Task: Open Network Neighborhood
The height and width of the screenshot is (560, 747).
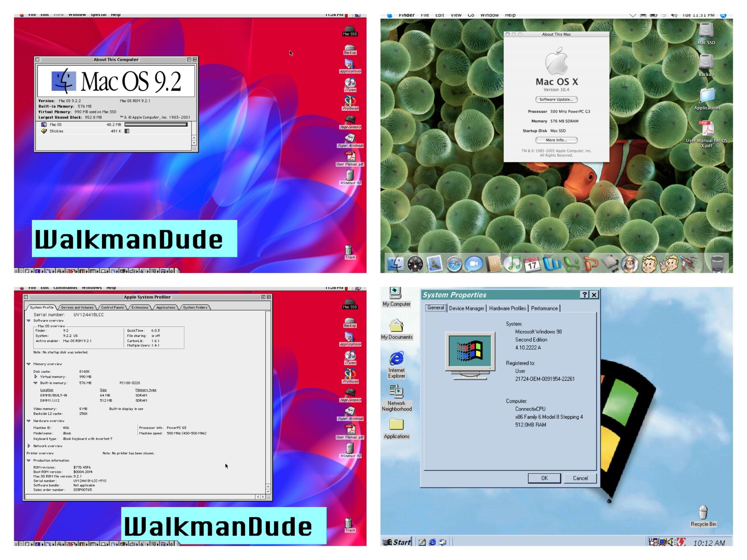Action: [x=396, y=398]
